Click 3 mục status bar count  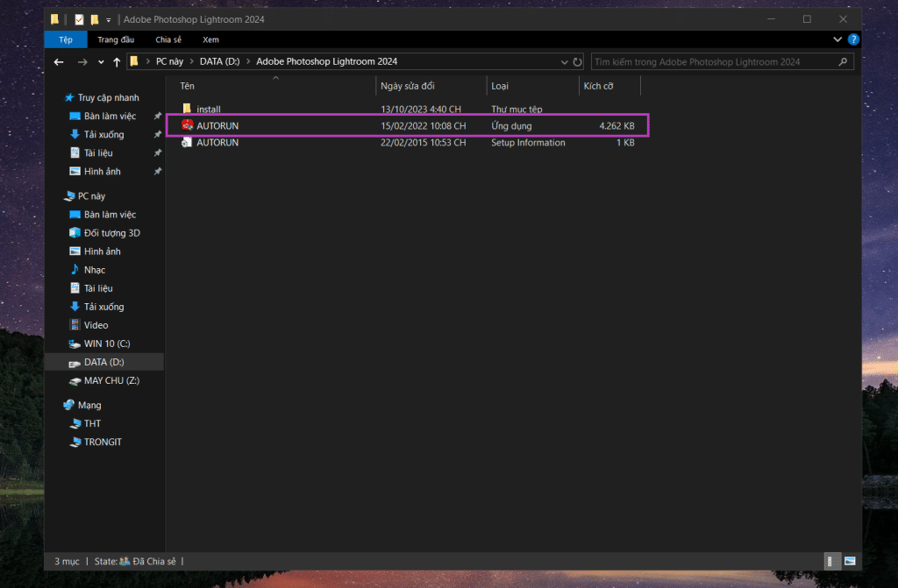(67, 561)
